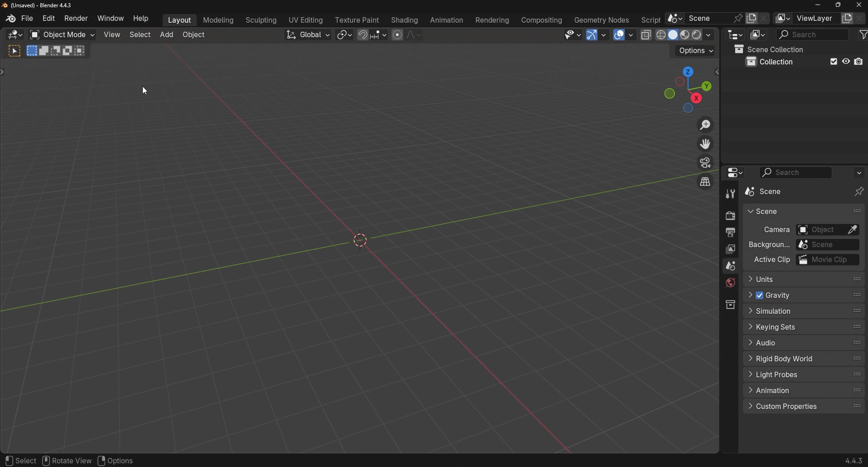Viewport: 868px width, 467px height.
Task: Toggle the pin on Scene properties
Action: [x=859, y=192]
